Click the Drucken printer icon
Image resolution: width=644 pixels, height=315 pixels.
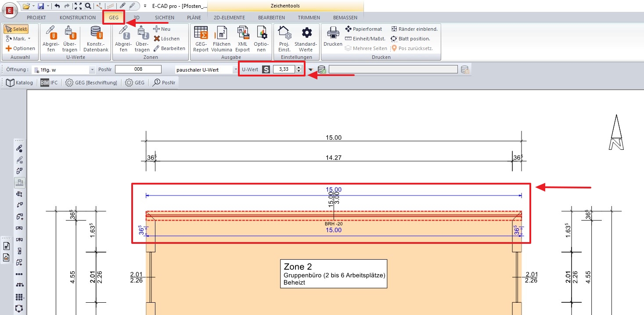click(x=332, y=35)
